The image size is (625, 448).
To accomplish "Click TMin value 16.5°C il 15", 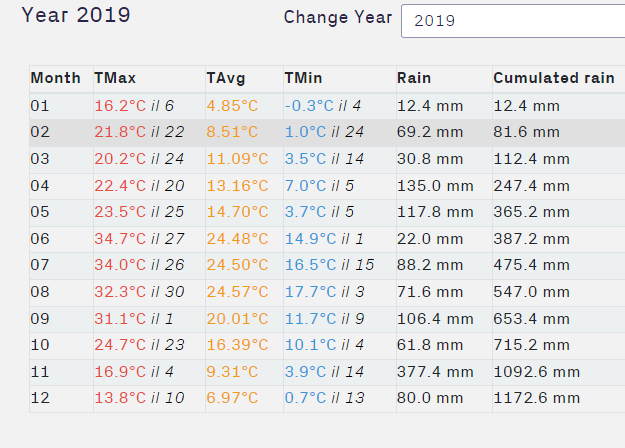I will [x=330, y=265].
